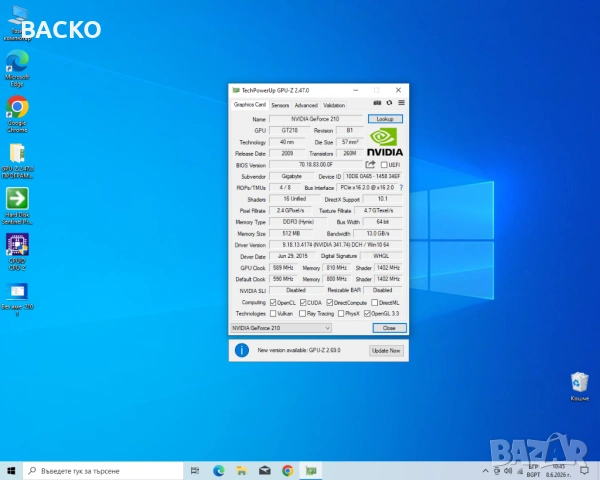The height and width of the screenshot is (480, 600).
Task: Click the taskbar search box
Action: point(103,471)
